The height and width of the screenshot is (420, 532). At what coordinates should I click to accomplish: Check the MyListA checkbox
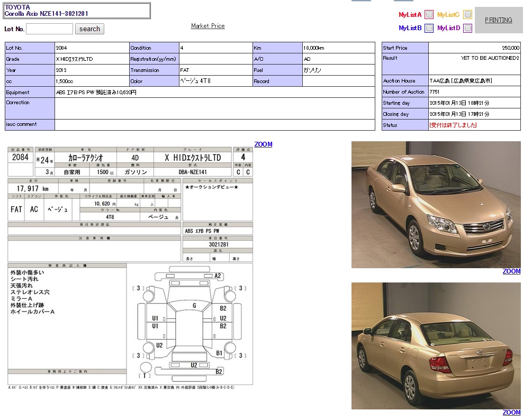coord(429,15)
